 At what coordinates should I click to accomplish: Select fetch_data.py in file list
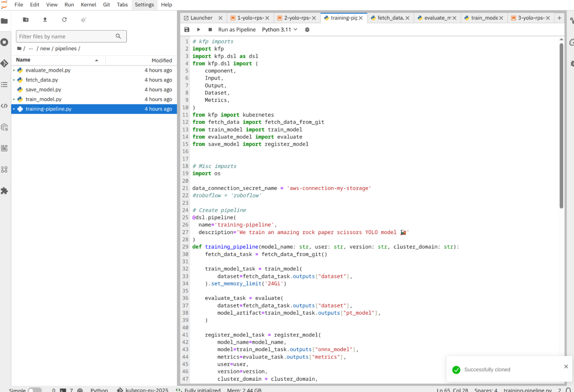[x=94, y=80]
